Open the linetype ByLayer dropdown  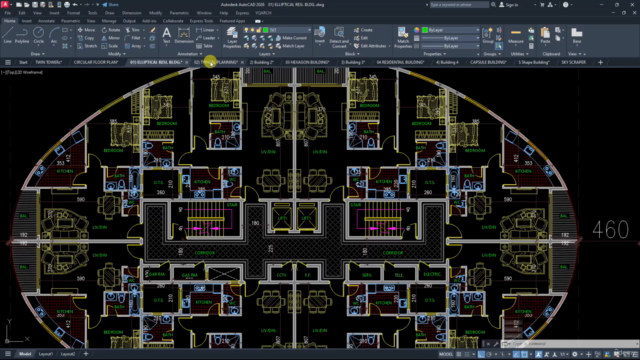[451, 46]
